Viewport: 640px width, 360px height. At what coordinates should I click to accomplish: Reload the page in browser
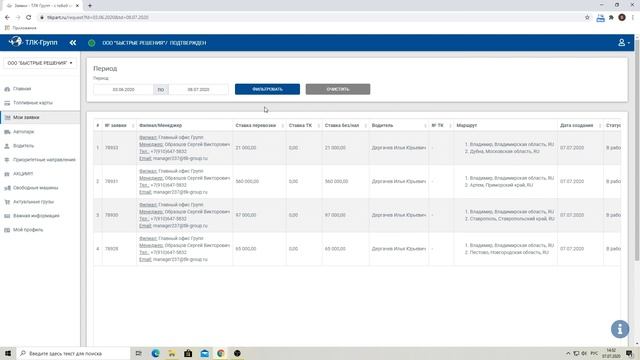(x=28, y=18)
